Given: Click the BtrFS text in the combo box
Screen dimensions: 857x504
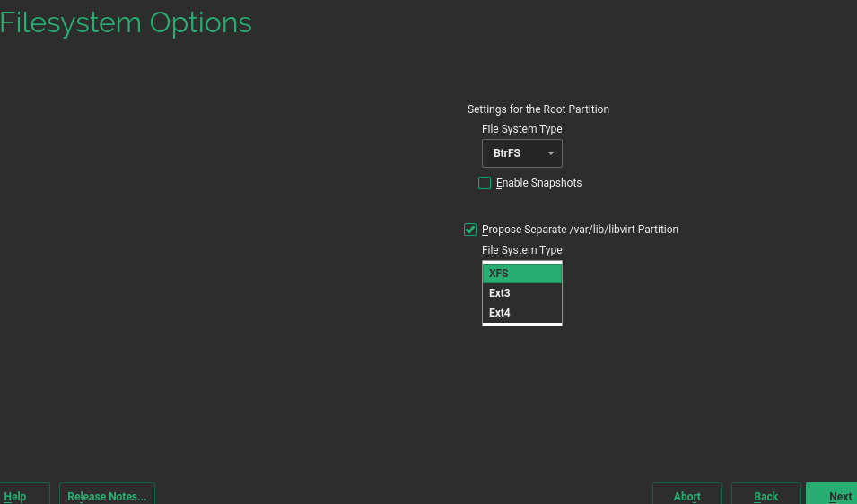Looking at the screenshot, I should click(507, 153).
